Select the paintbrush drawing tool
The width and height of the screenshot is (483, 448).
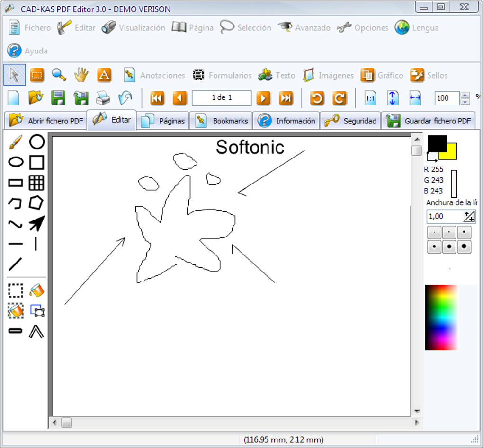click(16, 142)
